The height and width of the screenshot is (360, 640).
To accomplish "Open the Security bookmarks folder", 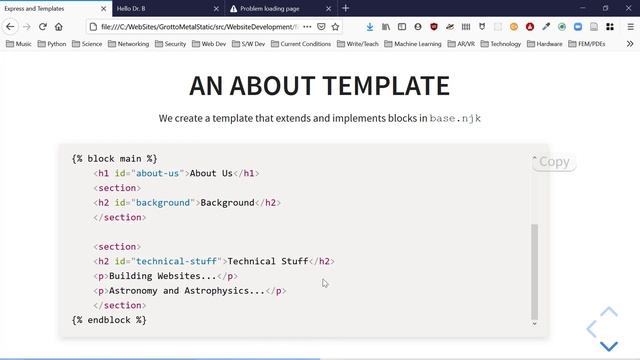I will [171, 44].
